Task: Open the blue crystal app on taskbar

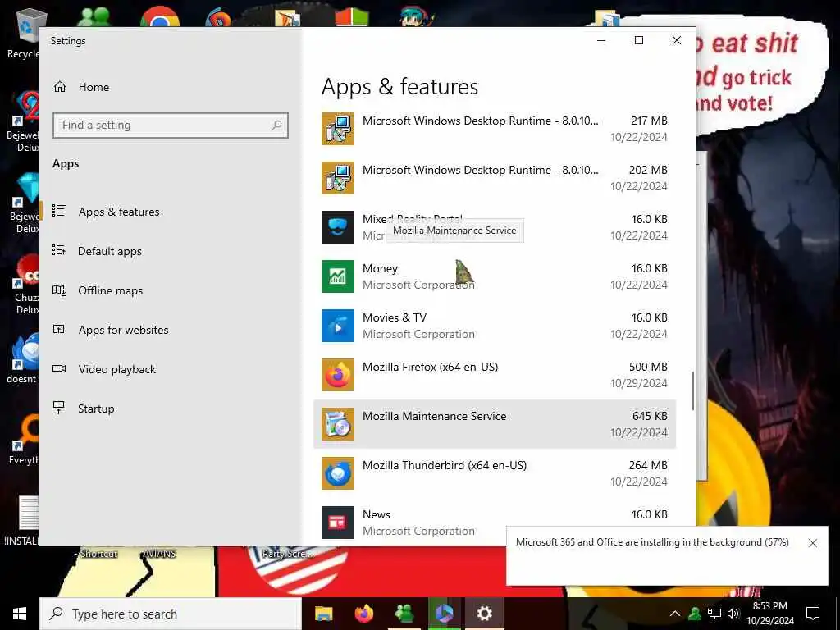Action: (x=444, y=614)
